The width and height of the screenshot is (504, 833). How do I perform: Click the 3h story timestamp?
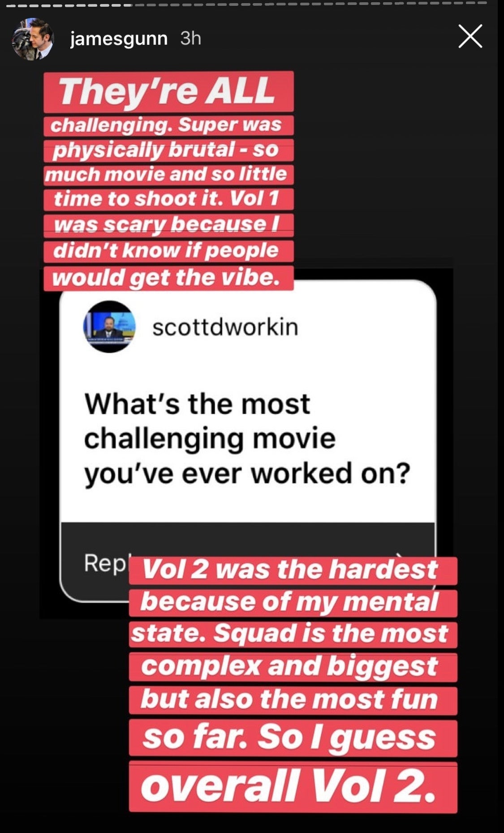pos(190,39)
